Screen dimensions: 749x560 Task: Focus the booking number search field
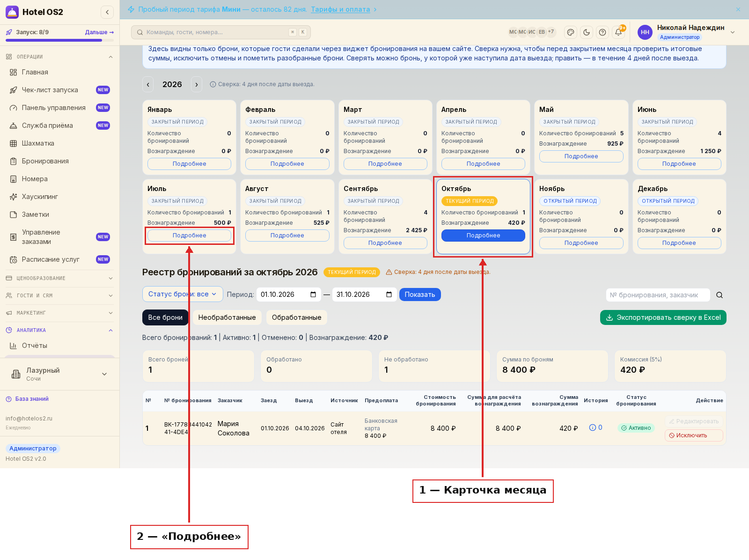click(658, 295)
